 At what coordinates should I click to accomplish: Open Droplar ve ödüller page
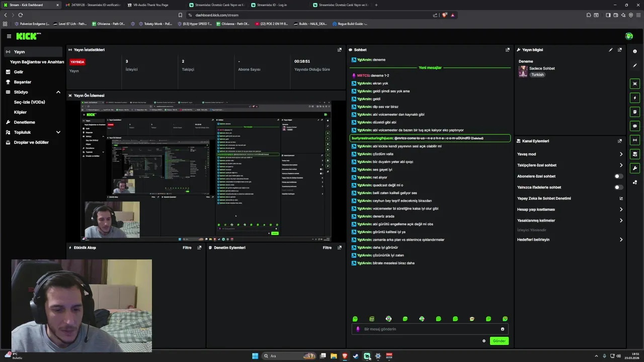point(32,142)
